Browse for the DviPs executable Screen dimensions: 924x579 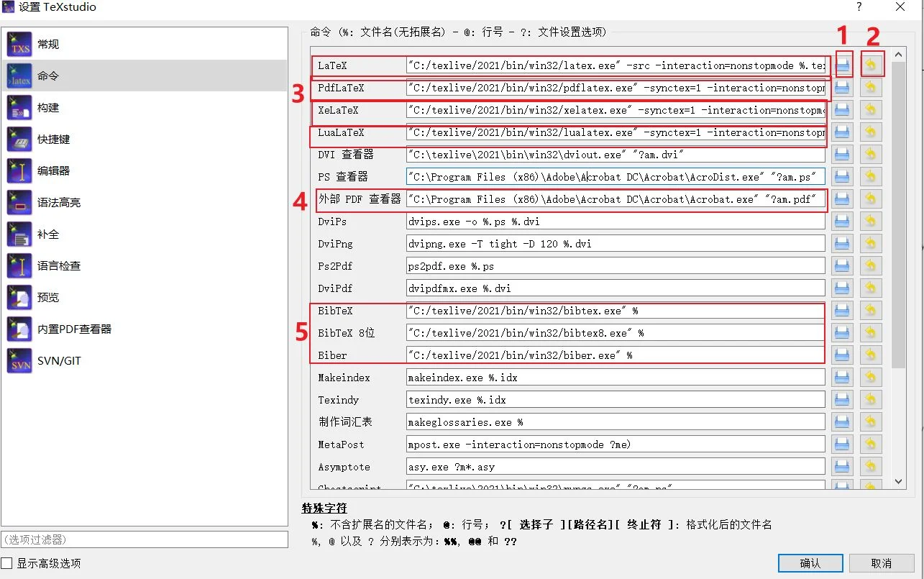[843, 222]
